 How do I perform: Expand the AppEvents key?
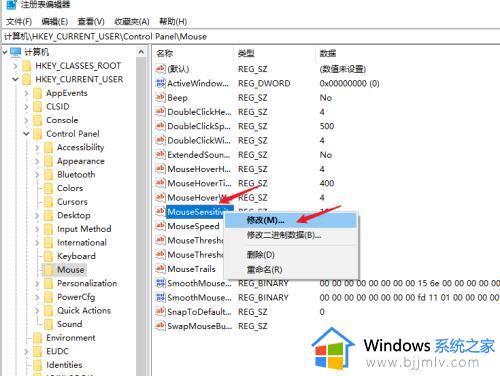[x=26, y=93]
